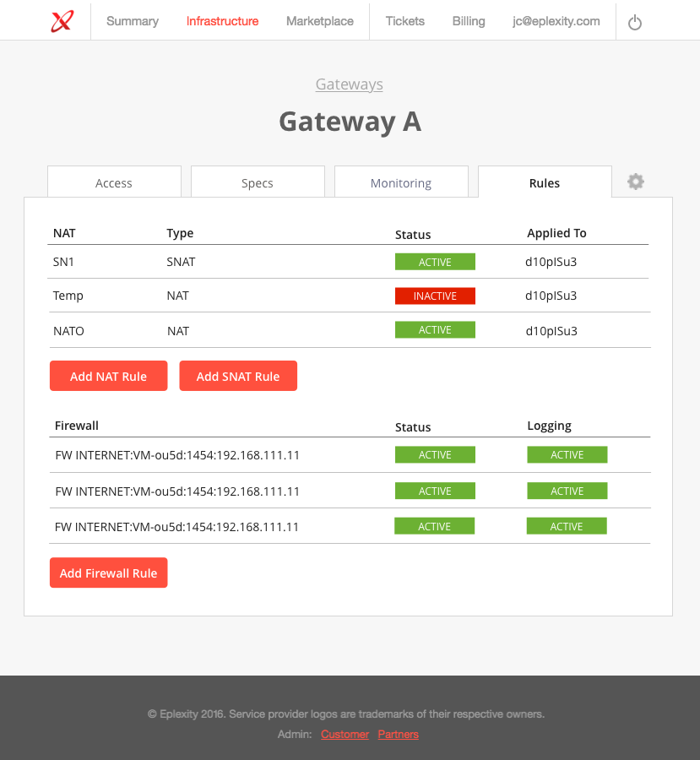This screenshot has height=760, width=700.
Task: Click the SNAT type cell
Action: pos(181,262)
